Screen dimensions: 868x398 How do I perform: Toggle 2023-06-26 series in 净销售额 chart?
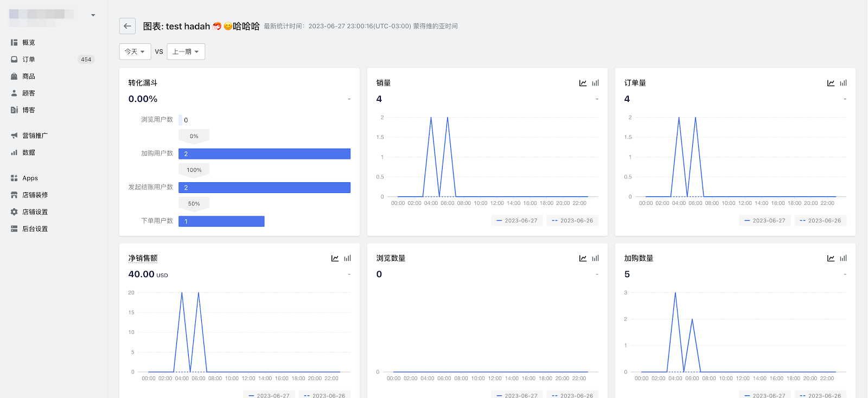324,395
